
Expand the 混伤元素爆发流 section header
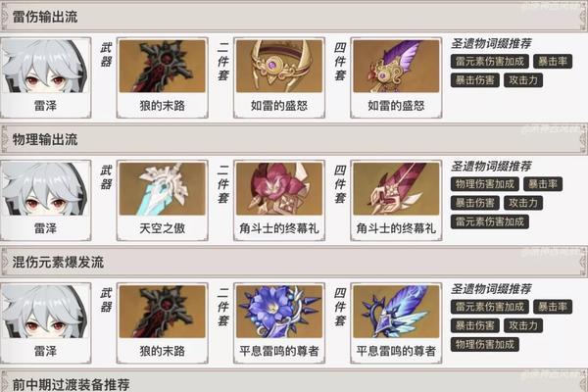pyautogui.click(x=294, y=262)
